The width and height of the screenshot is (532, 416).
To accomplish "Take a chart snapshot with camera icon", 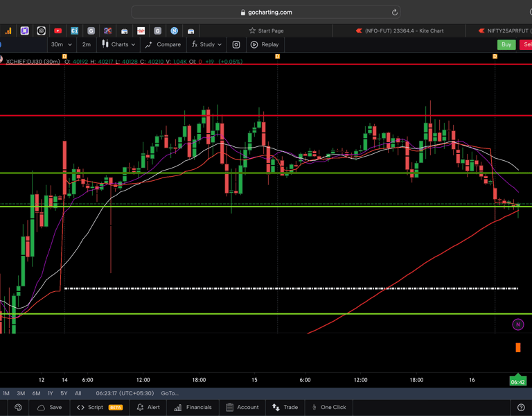I will [236, 44].
